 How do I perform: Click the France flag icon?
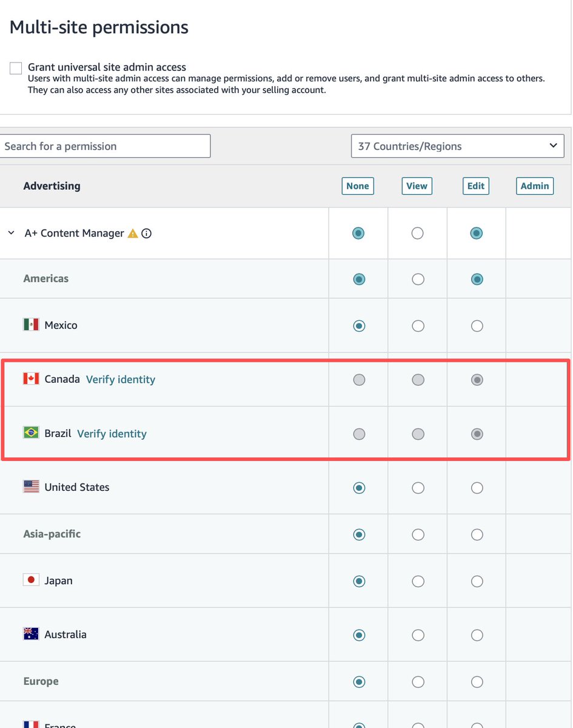coord(30,724)
